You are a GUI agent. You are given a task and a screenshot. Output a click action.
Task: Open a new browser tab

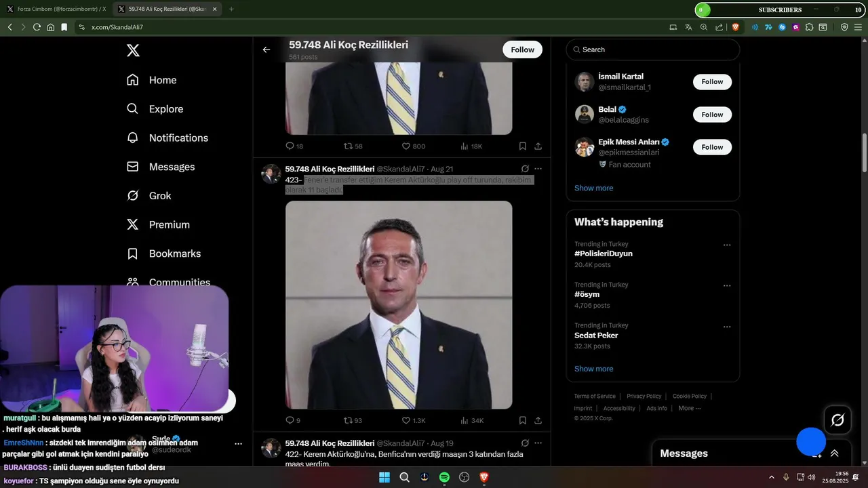[x=231, y=9]
